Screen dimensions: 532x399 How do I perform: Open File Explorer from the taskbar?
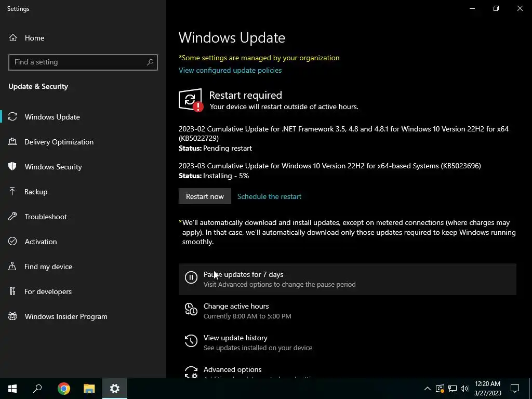click(89, 389)
